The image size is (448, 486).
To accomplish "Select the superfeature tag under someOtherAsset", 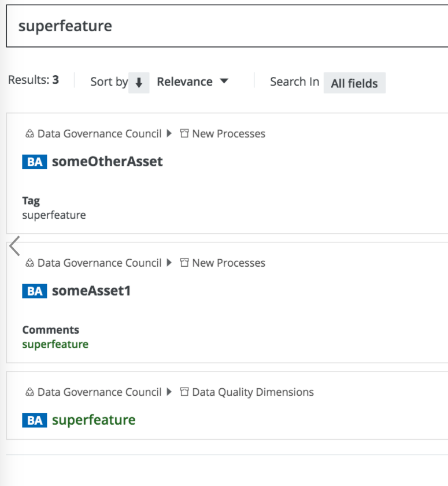I will point(54,215).
